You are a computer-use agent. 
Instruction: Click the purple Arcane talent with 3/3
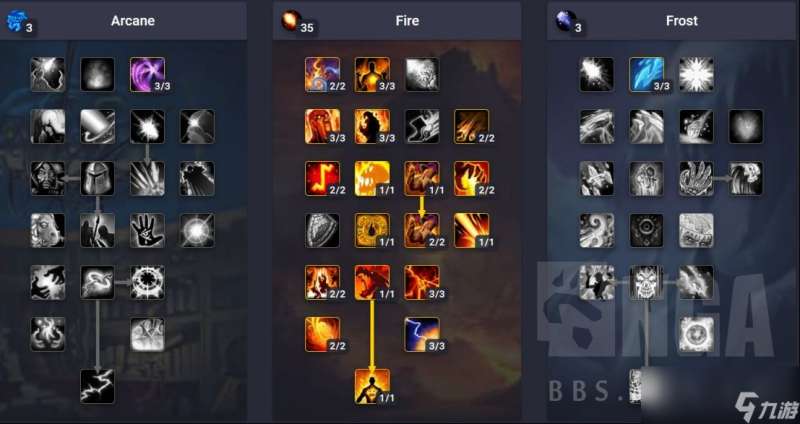tap(147, 74)
